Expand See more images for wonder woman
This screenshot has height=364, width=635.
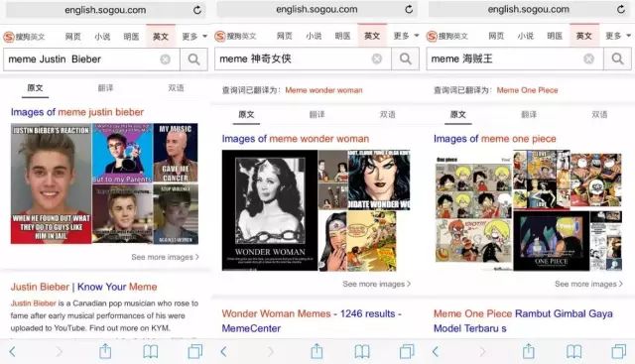pyautogui.click(x=377, y=284)
